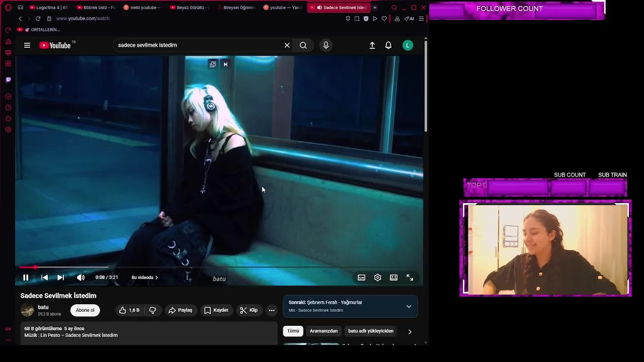Click the page vertical scrollbar
The width and height of the screenshot is (644, 362).
[x=426, y=86]
